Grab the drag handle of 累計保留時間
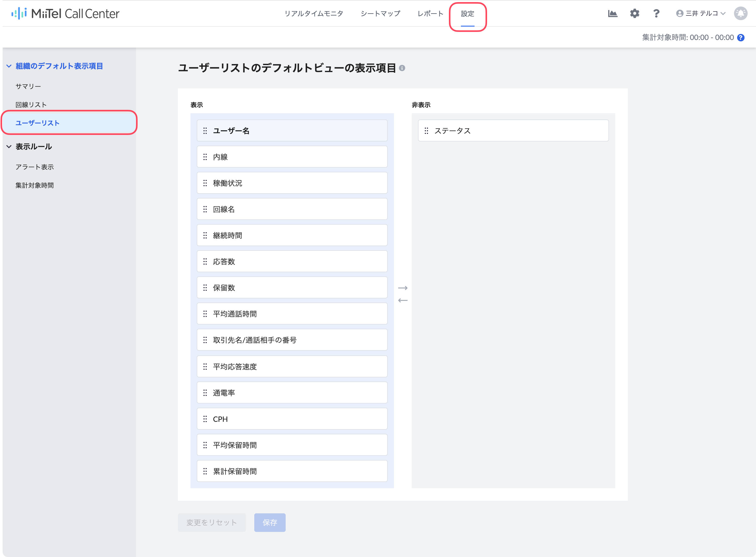Viewport: 756px width, 557px height. pos(205,471)
